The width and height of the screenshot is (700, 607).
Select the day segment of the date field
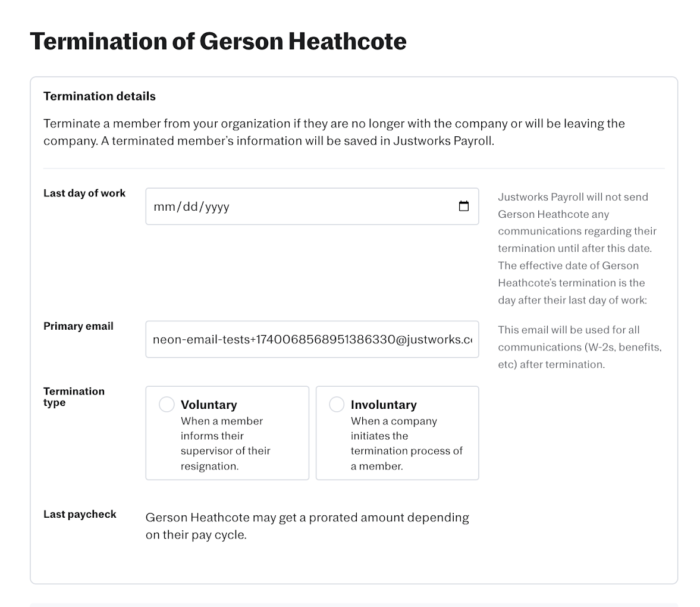click(x=189, y=207)
